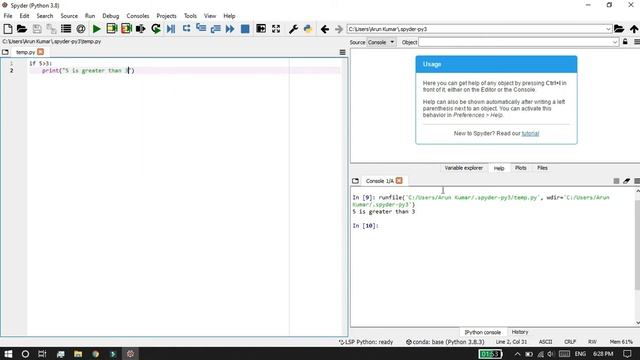
Task: Browse working directory folder icon
Action: tap(619, 29)
